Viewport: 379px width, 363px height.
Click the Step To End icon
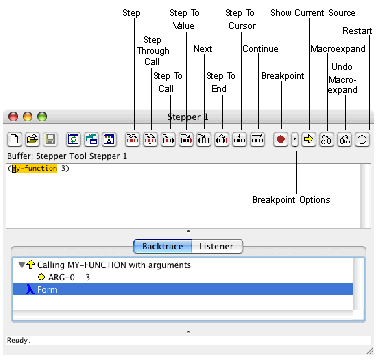(222, 139)
